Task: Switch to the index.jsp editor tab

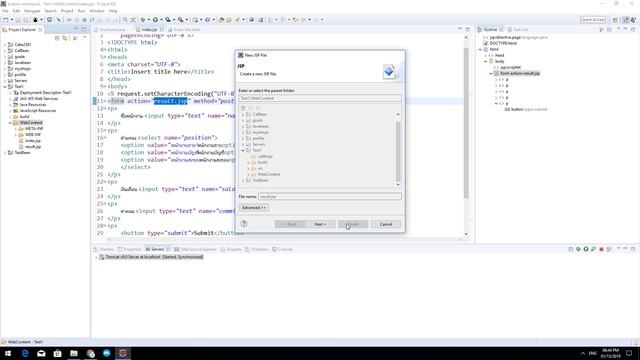Action: pos(149,30)
